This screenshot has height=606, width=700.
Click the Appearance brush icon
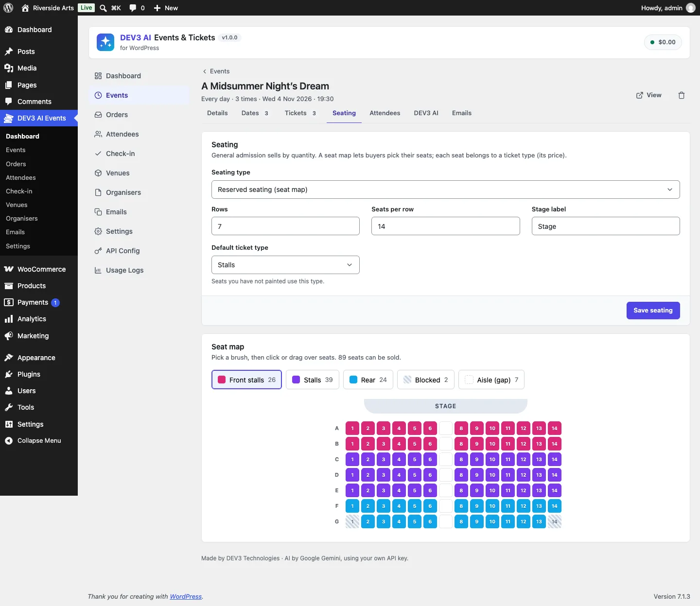point(9,358)
